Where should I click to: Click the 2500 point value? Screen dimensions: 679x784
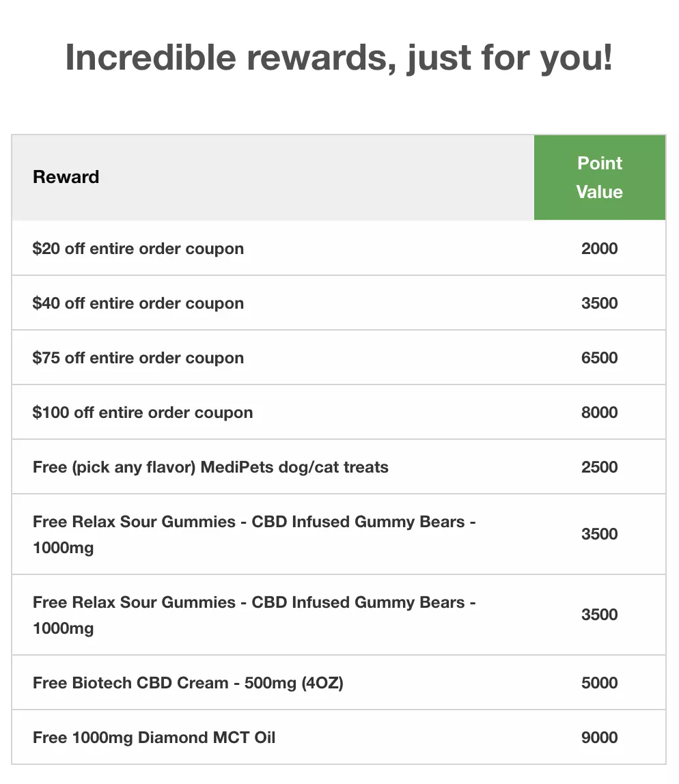point(600,467)
